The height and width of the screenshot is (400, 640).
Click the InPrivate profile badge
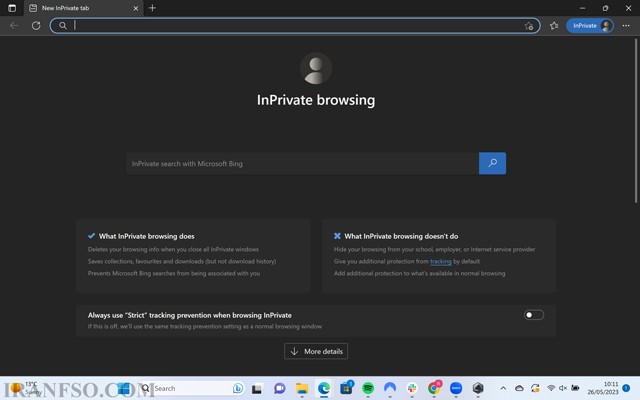pyautogui.click(x=590, y=26)
